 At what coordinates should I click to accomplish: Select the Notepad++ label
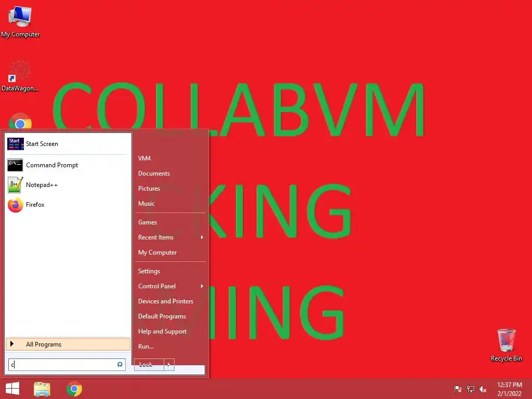pyautogui.click(x=42, y=185)
